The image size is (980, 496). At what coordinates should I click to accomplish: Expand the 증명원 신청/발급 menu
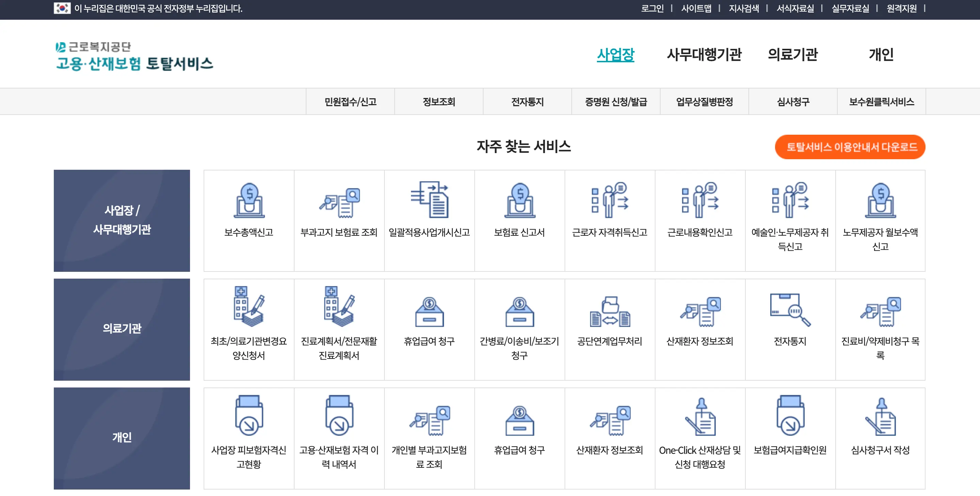coord(616,101)
